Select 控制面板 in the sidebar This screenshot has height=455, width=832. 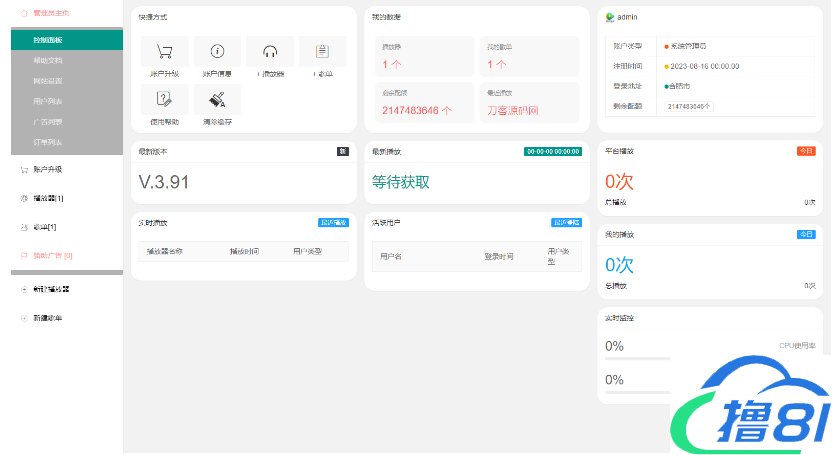[47, 40]
